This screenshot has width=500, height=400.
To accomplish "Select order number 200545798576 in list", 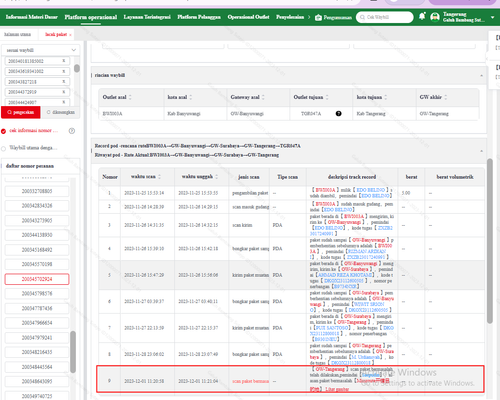I will (x=37, y=294).
